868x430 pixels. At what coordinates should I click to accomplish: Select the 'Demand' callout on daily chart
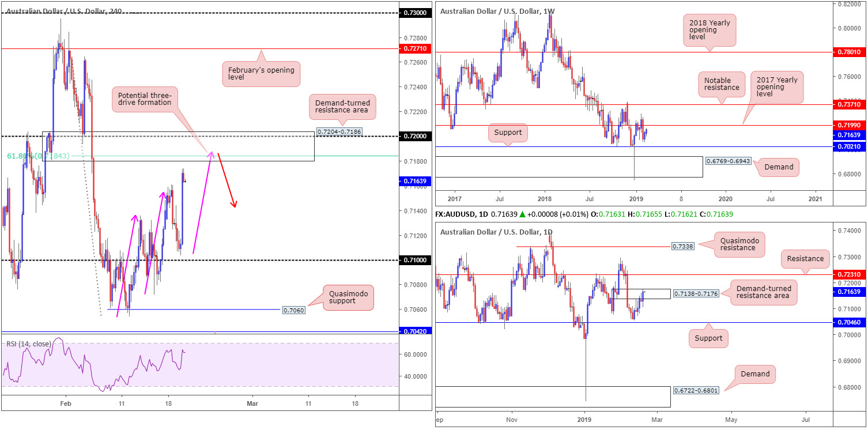coord(755,374)
